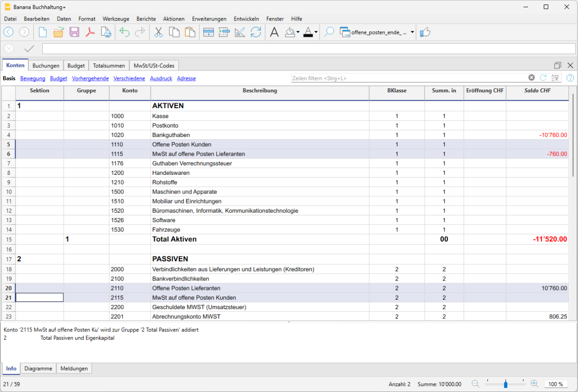
Task: Click the thumbs-up feedback icon
Action: click(425, 32)
